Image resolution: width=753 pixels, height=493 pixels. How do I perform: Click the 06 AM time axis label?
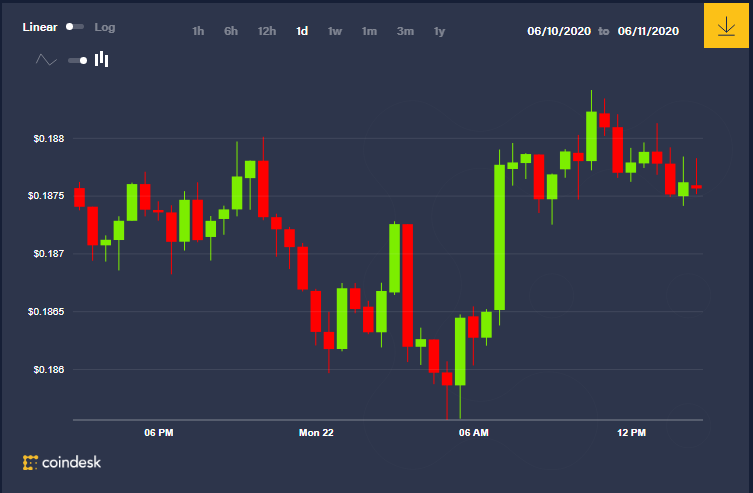[474, 433]
